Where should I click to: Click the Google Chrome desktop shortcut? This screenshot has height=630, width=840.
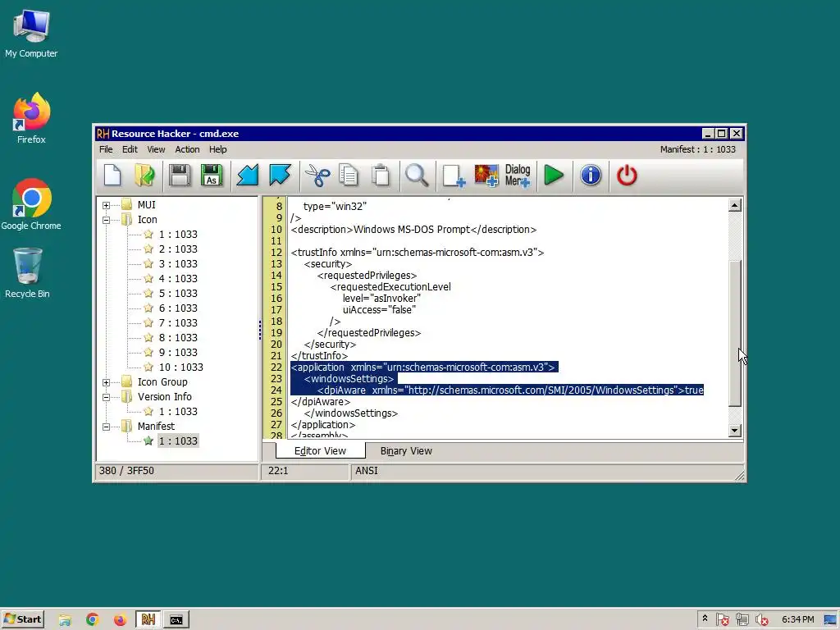pos(31,204)
